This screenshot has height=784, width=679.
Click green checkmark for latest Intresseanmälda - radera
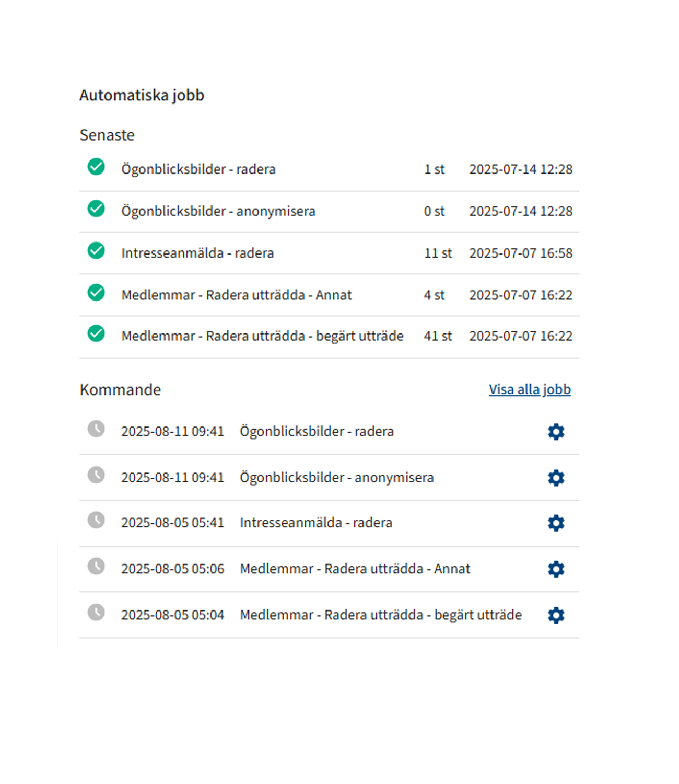coord(96,250)
